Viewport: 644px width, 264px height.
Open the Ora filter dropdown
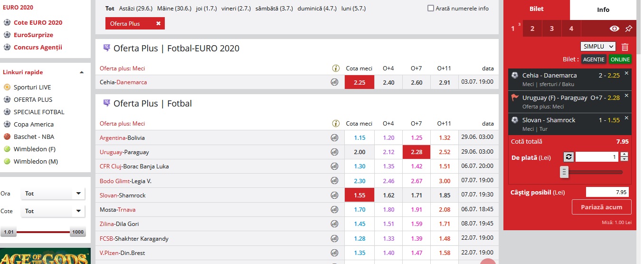point(53,194)
